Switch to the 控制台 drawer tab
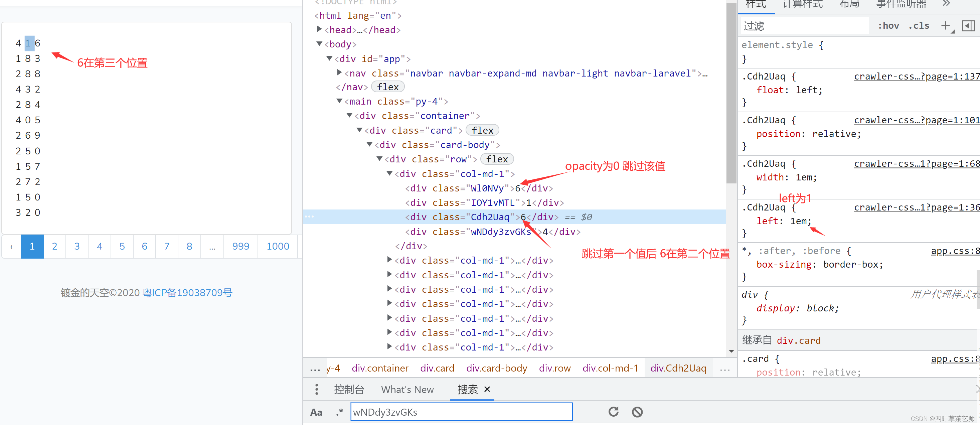Image resolution: width=980 pixels, height=425 pixels. pos(349,389)
